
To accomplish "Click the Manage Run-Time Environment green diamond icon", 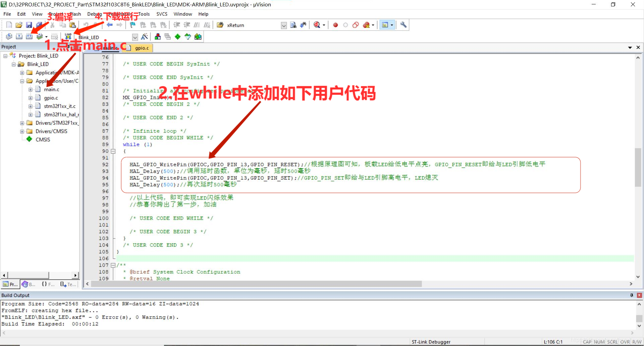I will click(x=178, y=37).
